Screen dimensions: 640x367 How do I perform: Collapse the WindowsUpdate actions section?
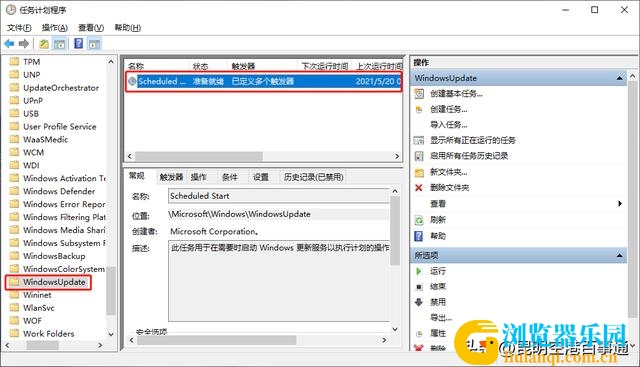pos(620,78)
